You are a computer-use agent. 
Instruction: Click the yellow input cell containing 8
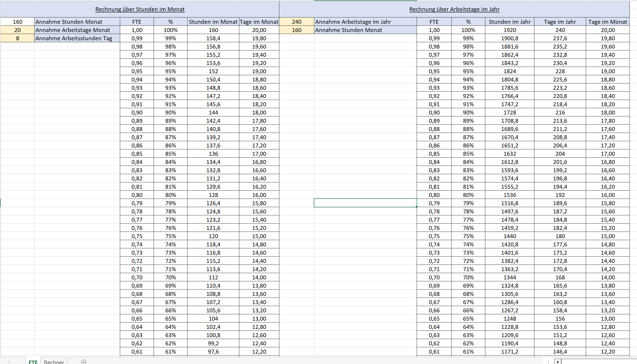pyautogui.click(x=17, y=38)
